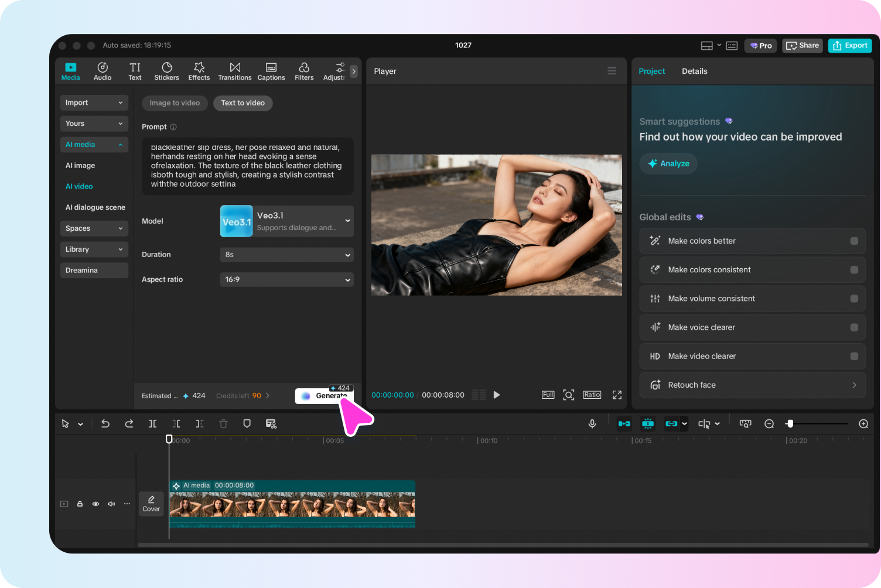881x588 pixels.
Task: Open the Duration dropdown set to 8s
Action: [x=286, y=254]
